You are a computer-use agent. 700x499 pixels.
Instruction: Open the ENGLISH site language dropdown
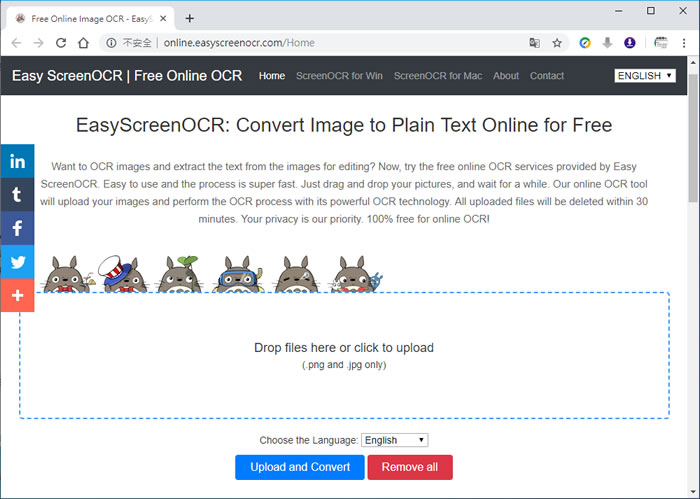pos(645,75)
